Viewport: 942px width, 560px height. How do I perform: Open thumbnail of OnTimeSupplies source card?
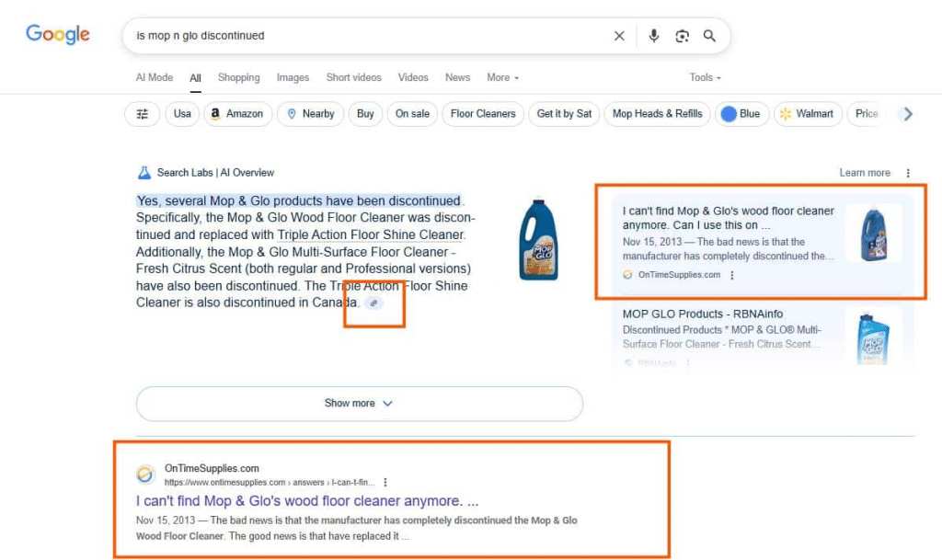pos(874,233)
